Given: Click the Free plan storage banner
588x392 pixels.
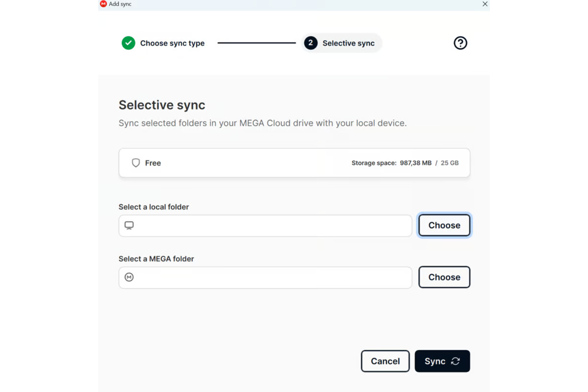Looking at the screenshot, I should tap(294, 162).
